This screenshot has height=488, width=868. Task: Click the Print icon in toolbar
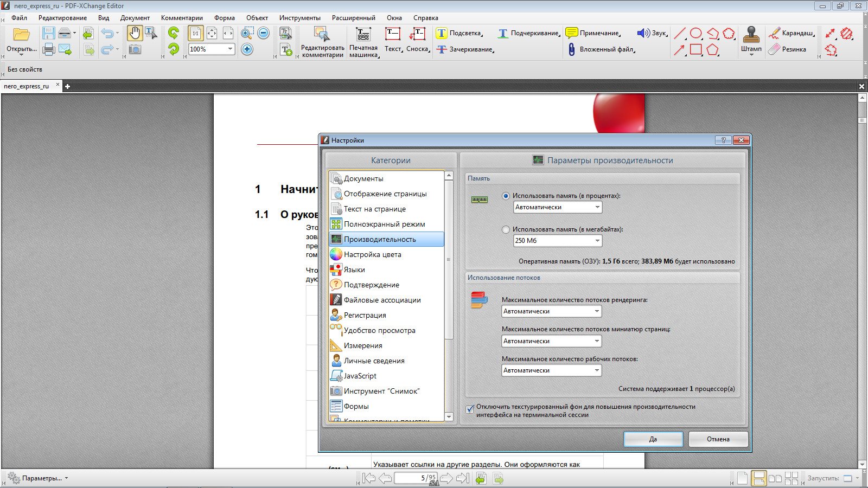[49, 50]
